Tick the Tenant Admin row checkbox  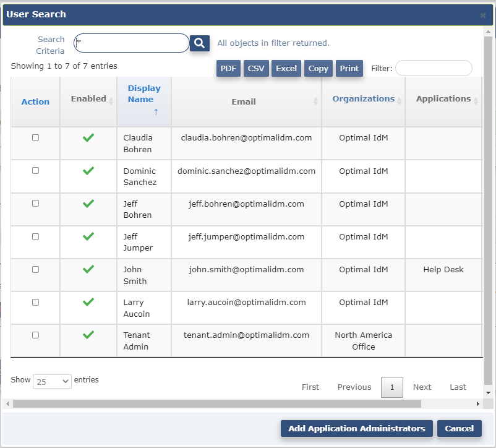(x=35, y=335)
